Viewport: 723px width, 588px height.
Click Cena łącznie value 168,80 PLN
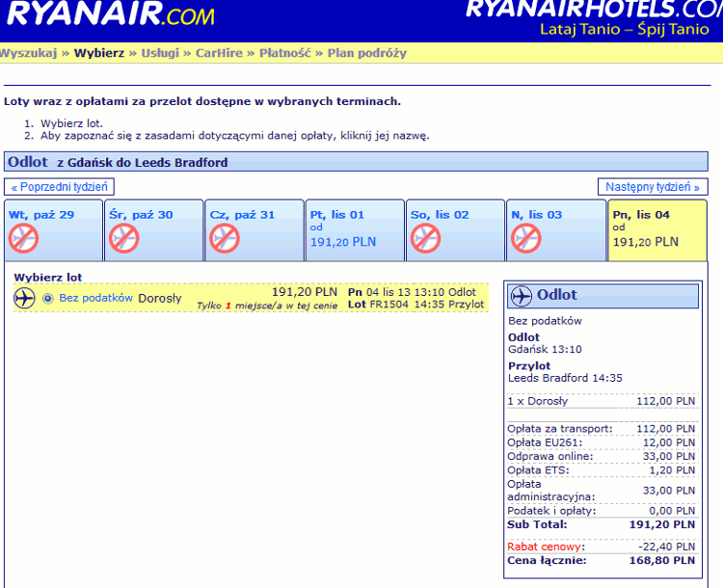[661, 561]
